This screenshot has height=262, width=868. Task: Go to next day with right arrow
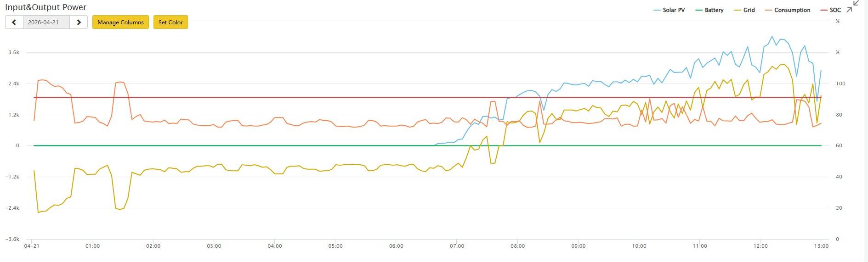(79, 22)
